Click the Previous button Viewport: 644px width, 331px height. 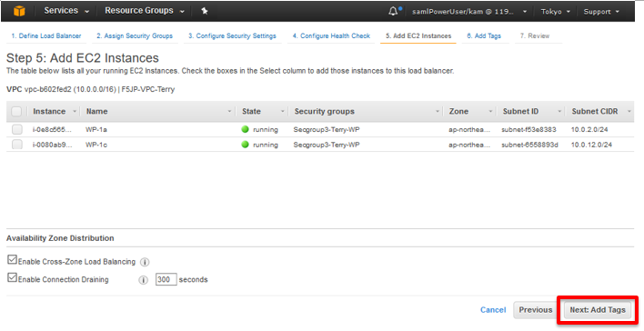point(535,310)
